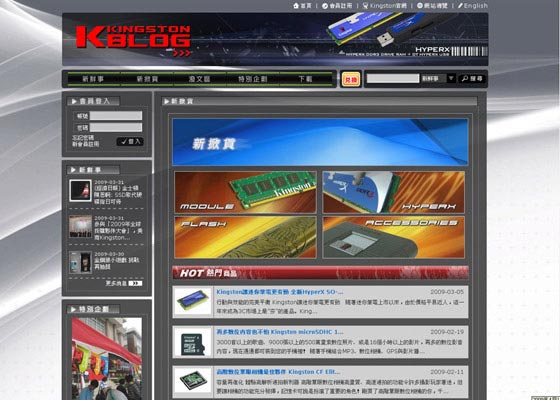The height and width of the screenshot is (400, 560).
Task: Click the blue 新撩貨 header banner
Action: (x=320, y=142)
